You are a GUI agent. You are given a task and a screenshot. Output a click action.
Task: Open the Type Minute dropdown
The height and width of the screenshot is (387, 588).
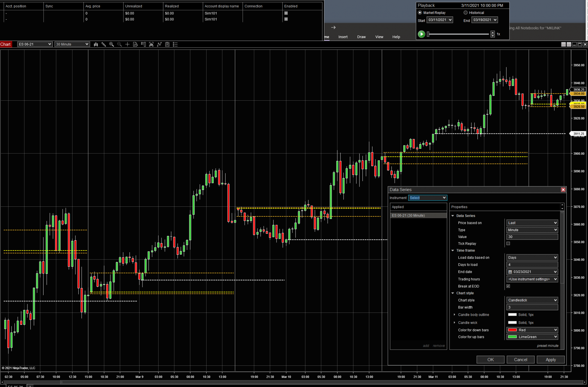[532, 230]
